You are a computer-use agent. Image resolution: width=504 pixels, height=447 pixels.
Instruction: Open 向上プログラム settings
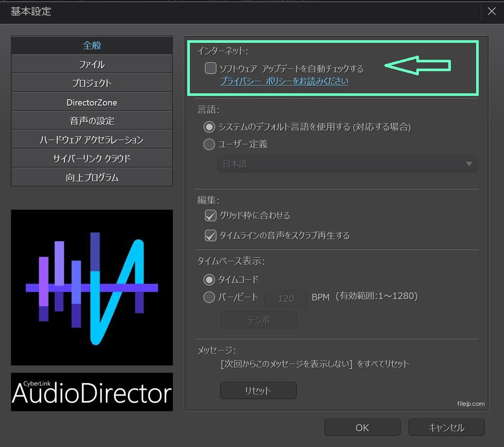[x=92, y=177]
